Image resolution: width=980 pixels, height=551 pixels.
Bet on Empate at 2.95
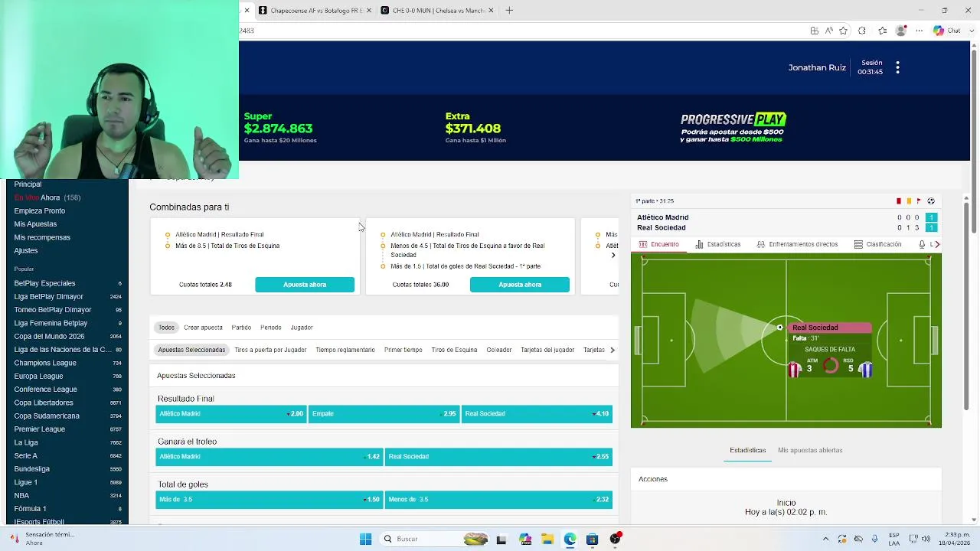click(x=384, y=414)
